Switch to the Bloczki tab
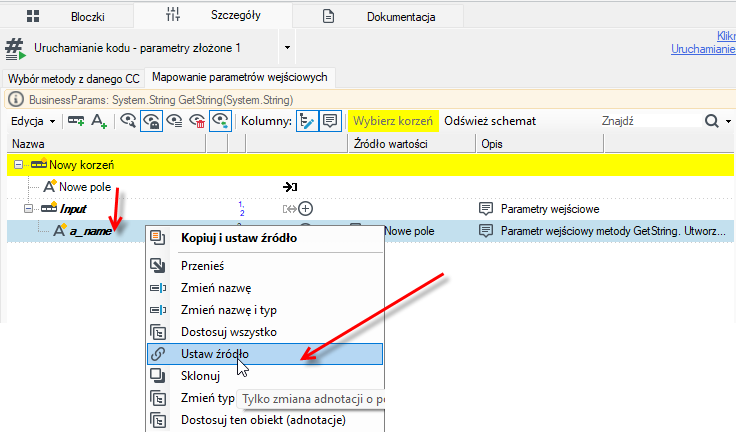 point(67,16)
